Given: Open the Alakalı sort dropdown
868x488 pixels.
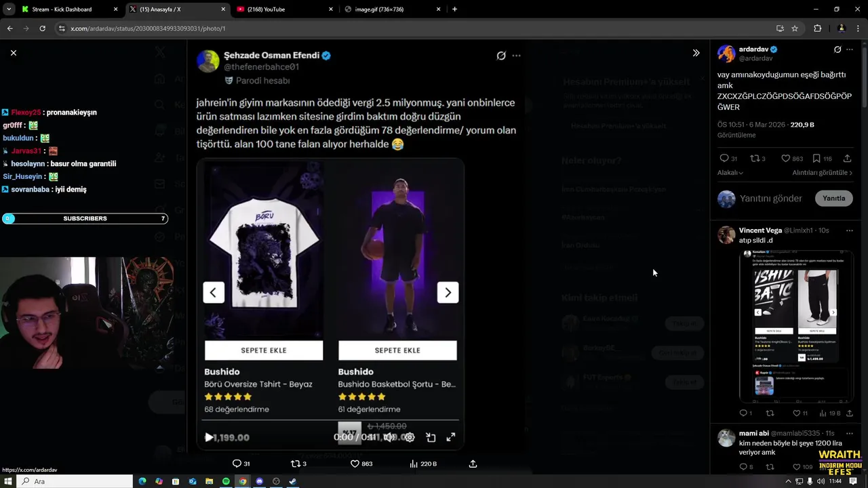Looking at the screenshot, I should click(730, 173).
